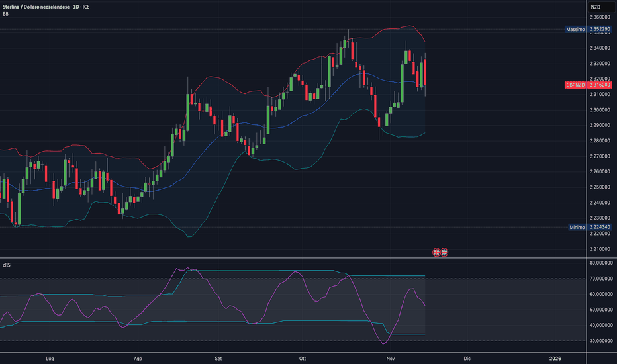Click the GBPNZD symbol price label
The height and width of the screenshot is (364, 617).
pos(575,85)
